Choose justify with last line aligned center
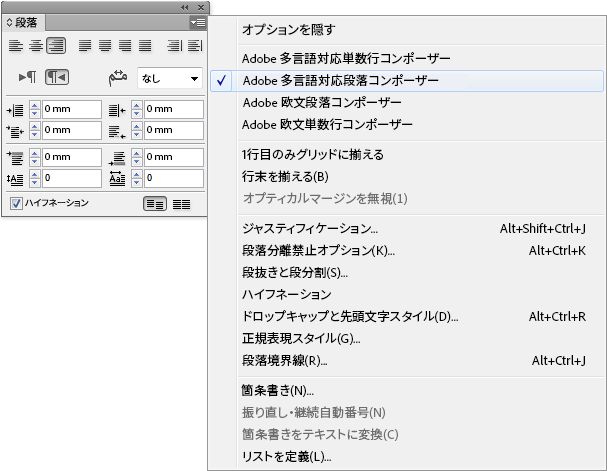Screen dimensions: 607x471 pos(105,46)
